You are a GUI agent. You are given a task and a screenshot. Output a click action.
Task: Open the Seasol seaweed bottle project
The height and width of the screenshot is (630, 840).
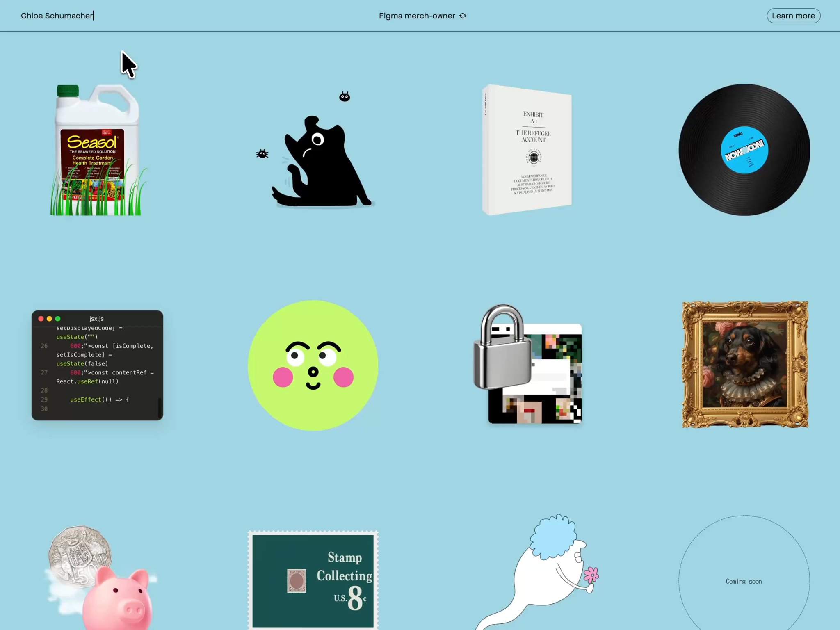(x=97, y=150)
